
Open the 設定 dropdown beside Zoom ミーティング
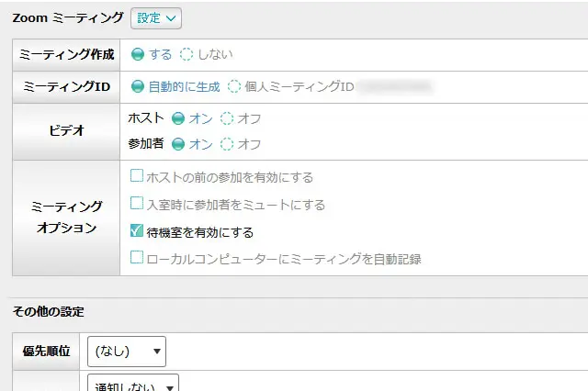pyautogui.click(x=156, y=17)
